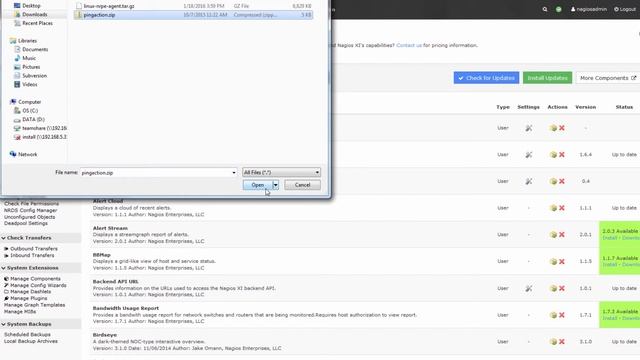This screenshot has height=360, width=640.
Task: Click Install Updates button
Action: [547, 78]
